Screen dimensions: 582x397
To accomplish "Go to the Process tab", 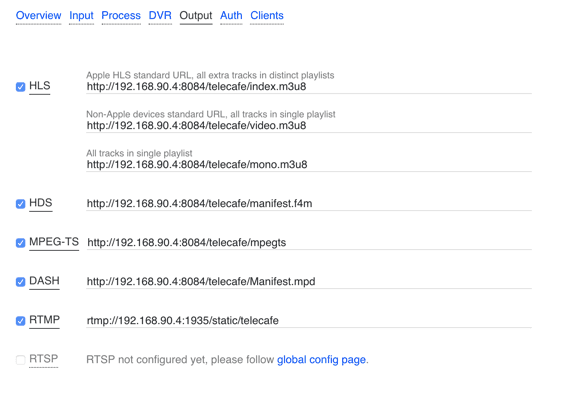I will (121, 16).
